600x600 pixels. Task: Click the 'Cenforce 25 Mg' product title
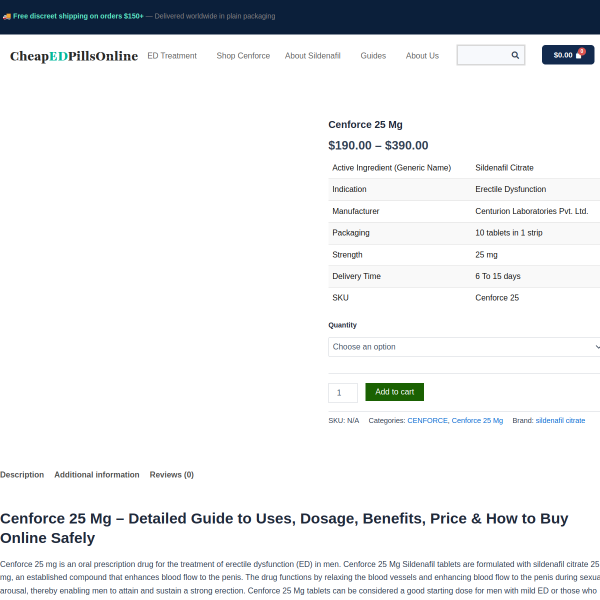point(365,125)
